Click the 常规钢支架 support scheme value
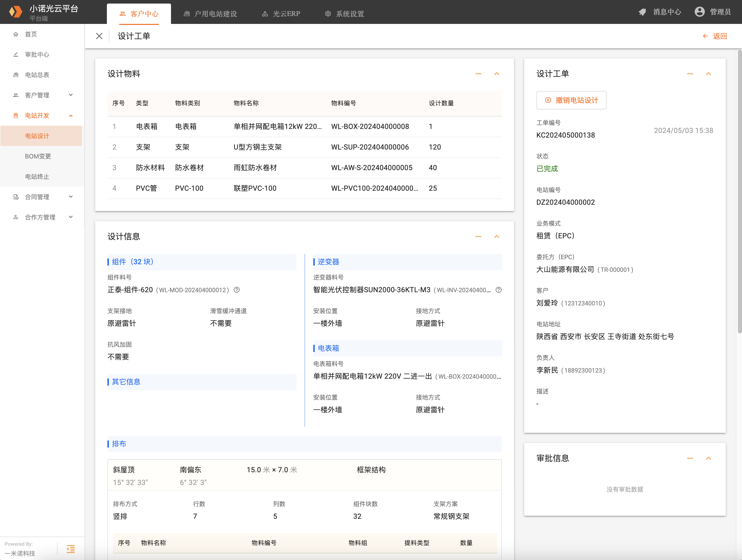The width and height of the screenshot is (742, 560). point(451,516)
